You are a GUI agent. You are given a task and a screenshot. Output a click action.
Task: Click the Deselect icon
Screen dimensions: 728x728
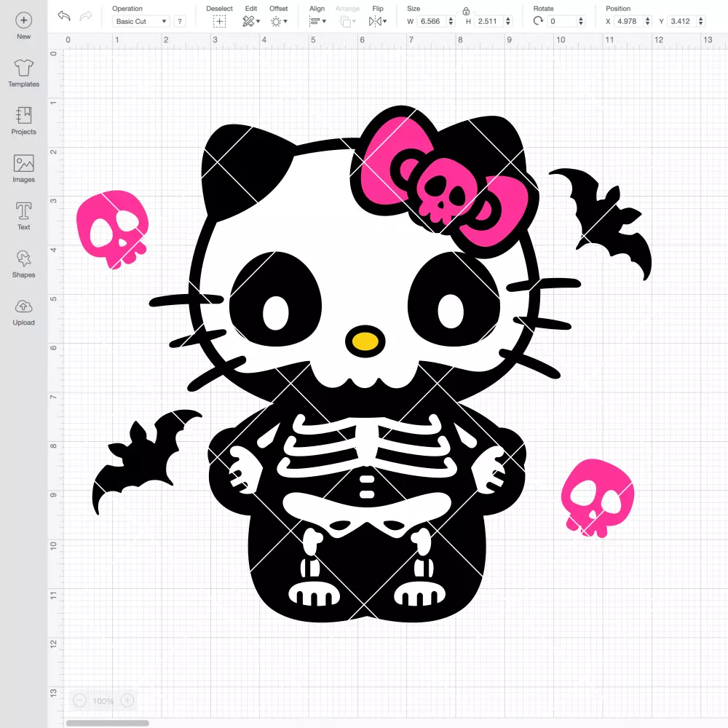point(220,21)
